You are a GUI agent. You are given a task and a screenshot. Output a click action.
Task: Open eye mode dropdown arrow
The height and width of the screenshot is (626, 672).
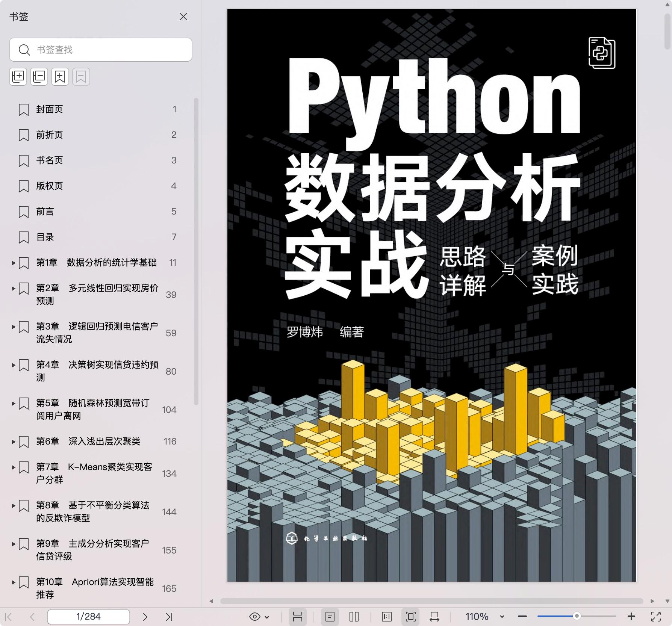pyautogui.click(x=267, y=617)
